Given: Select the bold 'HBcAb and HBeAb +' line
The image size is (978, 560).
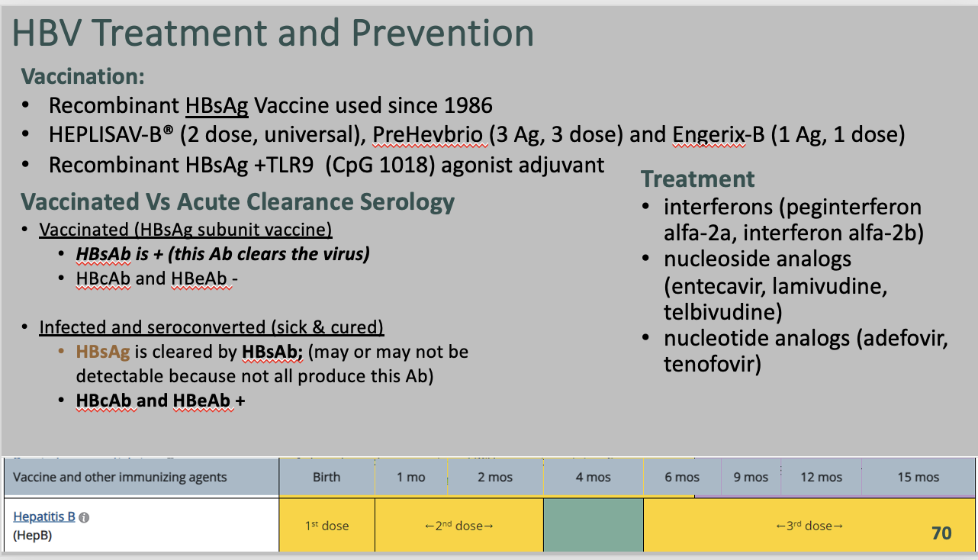Looking at the screenshot, I should point(160,401).
